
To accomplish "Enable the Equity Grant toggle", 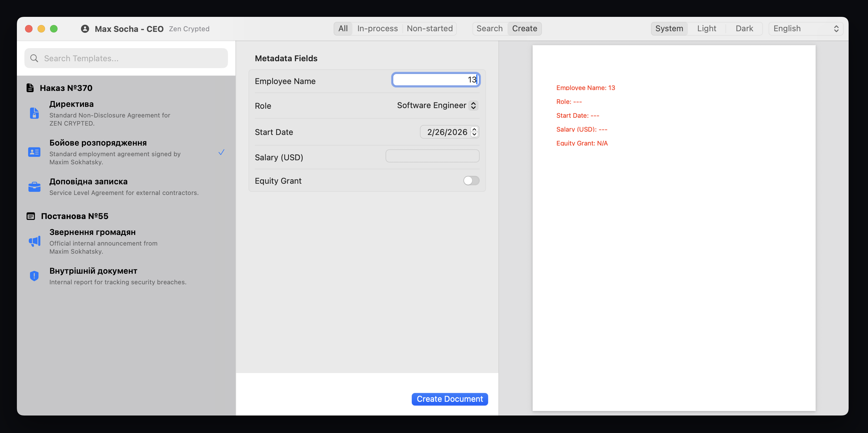I will tap(471, 181).
